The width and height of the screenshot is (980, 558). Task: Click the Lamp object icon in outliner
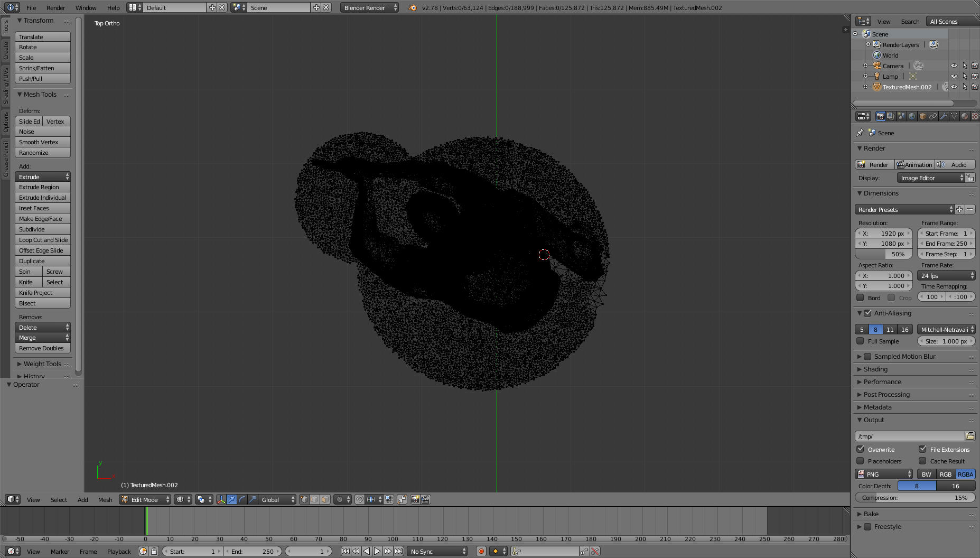click(x=877, y=76)
